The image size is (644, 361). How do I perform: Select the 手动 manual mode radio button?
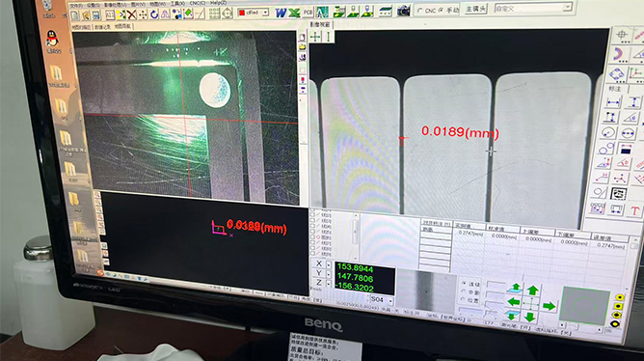tap(442, 11)
